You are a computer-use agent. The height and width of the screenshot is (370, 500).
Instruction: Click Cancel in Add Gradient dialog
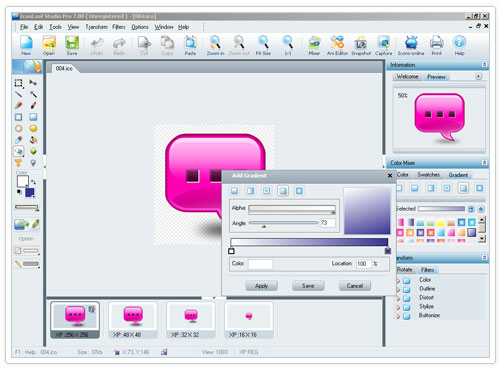click(355, 286)
